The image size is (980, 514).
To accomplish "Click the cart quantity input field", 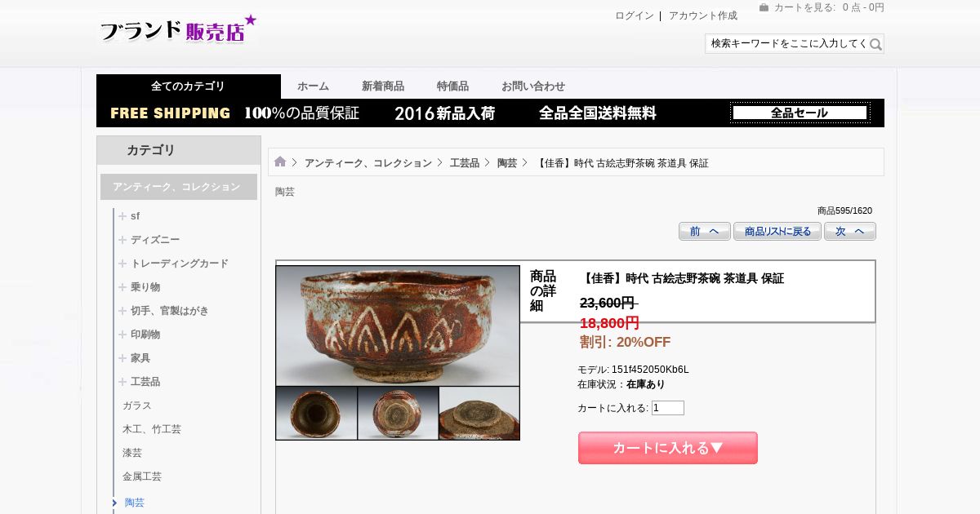I will point(668,408).
